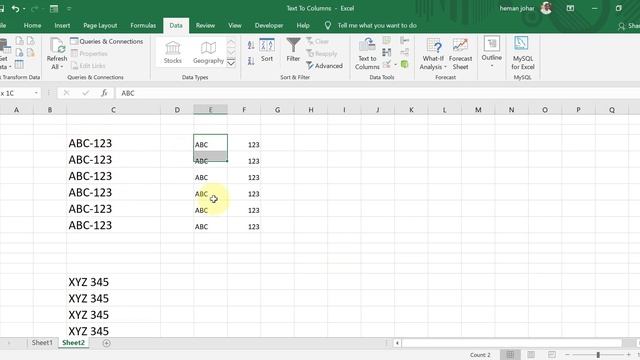Click Advanced filter button

click(x=324, y=66)
